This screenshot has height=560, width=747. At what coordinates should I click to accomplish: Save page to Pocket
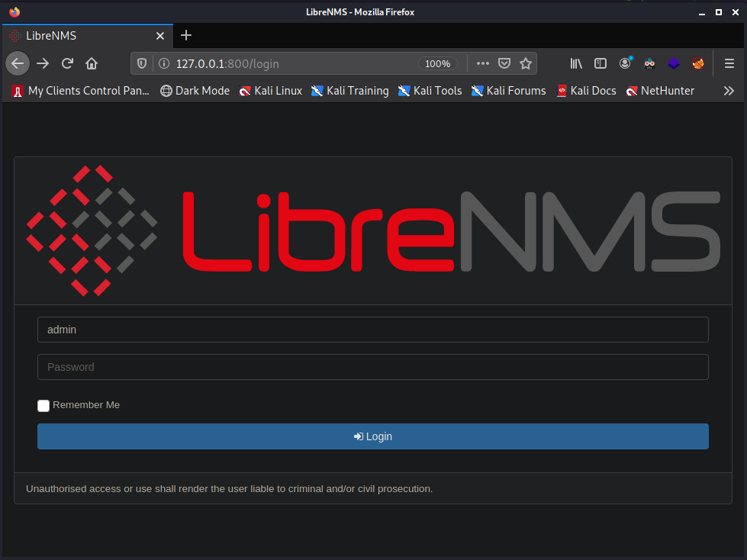click(x=504, y=63)
